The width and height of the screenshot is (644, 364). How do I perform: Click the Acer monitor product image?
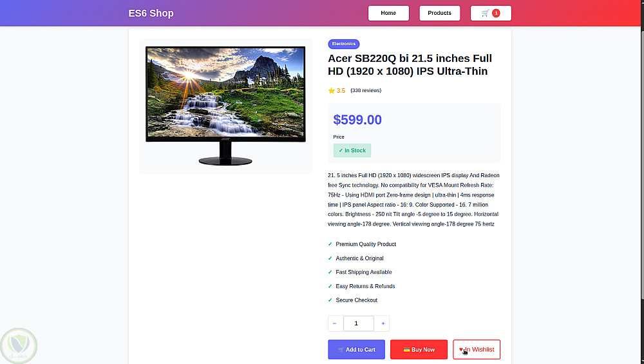[225, 106]
